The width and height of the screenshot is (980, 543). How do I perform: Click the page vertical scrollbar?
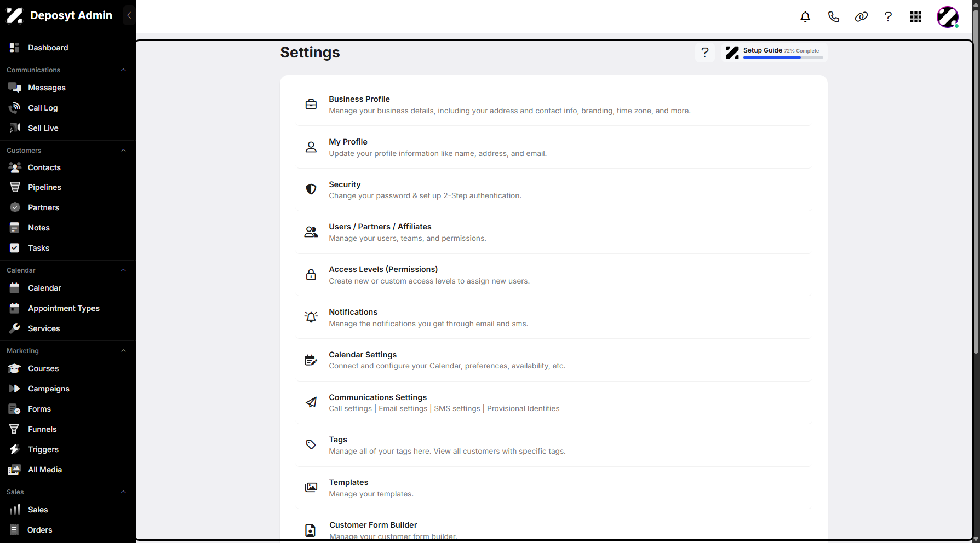click(976, 181)
